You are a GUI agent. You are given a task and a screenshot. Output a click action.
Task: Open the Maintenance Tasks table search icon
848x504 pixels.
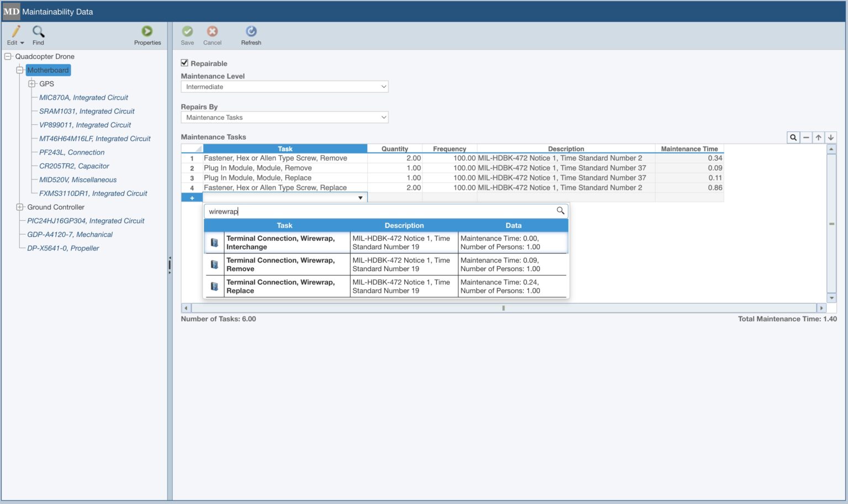pos(793,137)
